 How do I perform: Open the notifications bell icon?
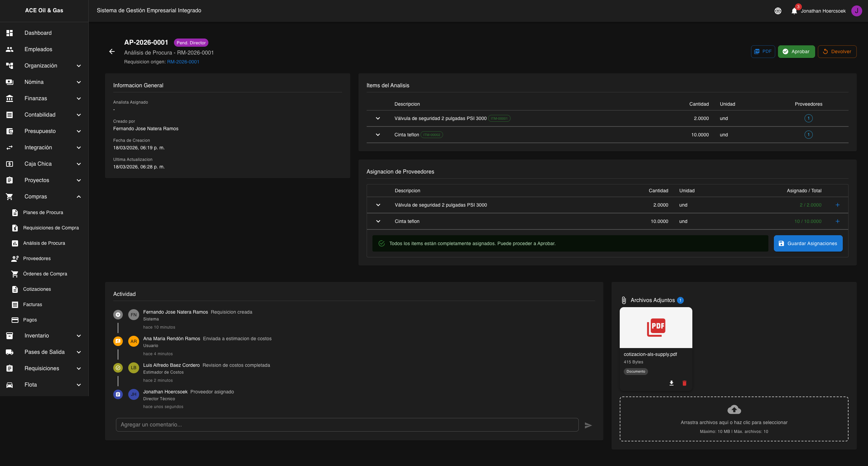click(x=794, y=11)
